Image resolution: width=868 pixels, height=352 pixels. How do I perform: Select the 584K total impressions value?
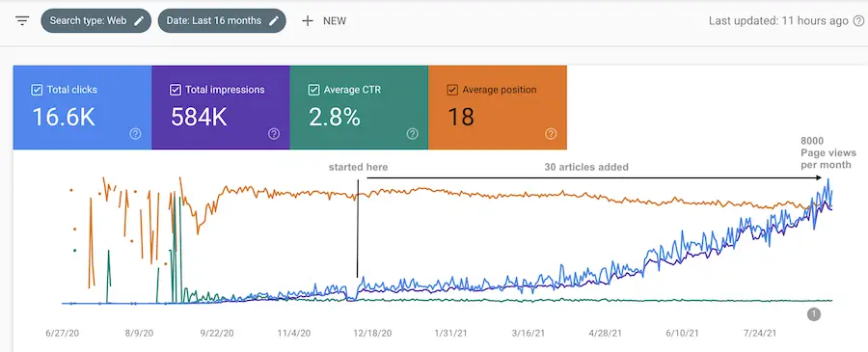(x=199, y=118)
